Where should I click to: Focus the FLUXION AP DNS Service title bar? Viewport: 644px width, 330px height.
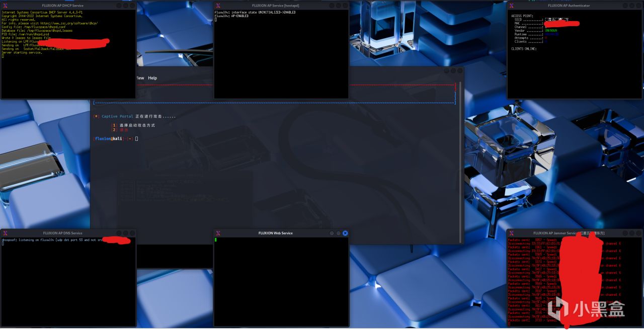pyautogui.click(x=68, y=233)
